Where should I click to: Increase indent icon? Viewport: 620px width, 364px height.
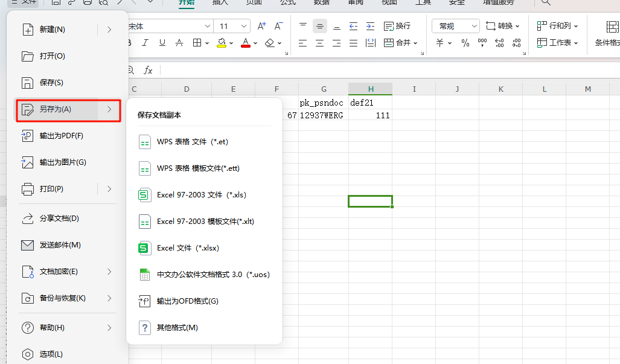click(371, 26)
